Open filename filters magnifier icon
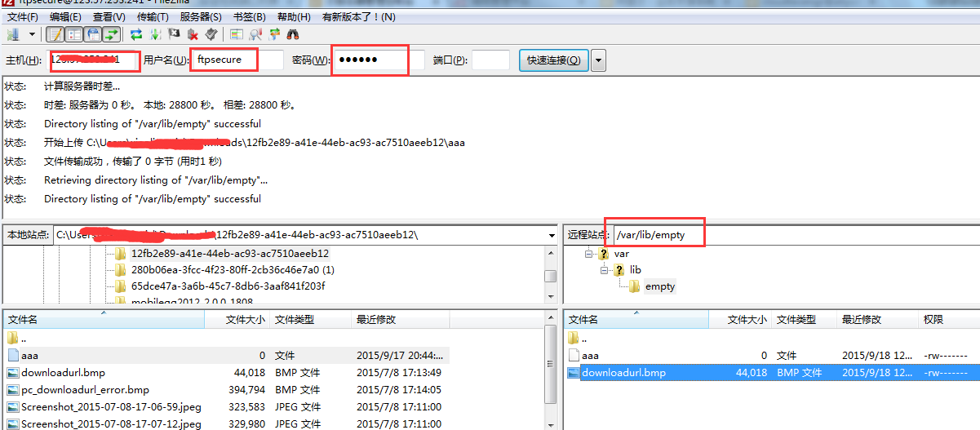The height and width of the screenshot is (430, 980). pos(255,34)
